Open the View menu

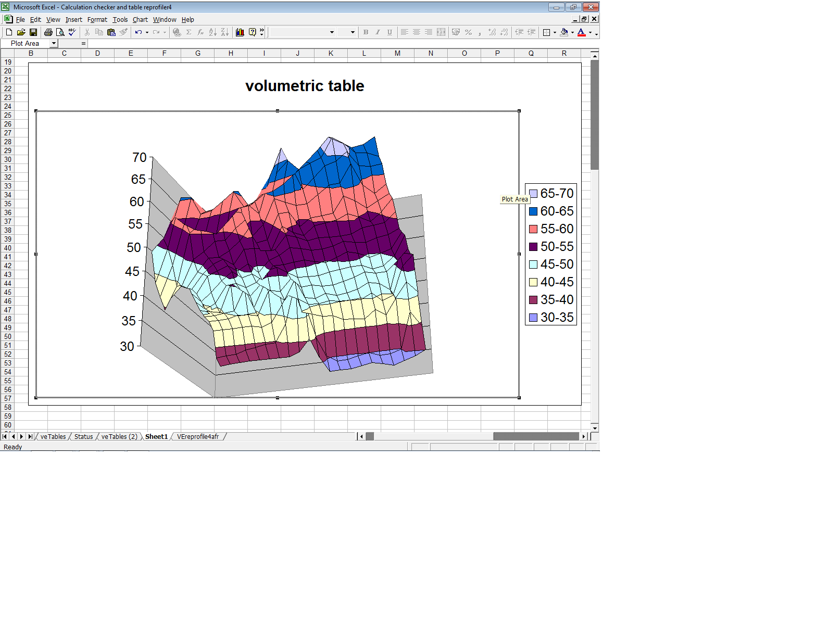53,20
